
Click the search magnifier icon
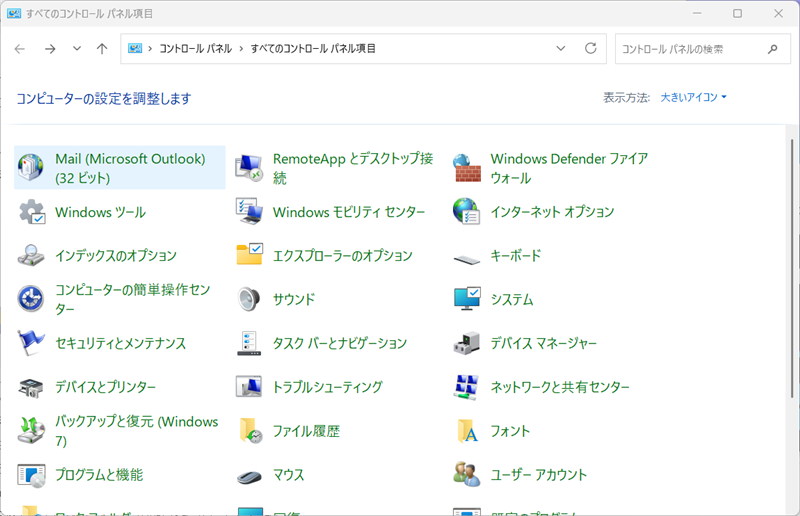coord(772,49)
